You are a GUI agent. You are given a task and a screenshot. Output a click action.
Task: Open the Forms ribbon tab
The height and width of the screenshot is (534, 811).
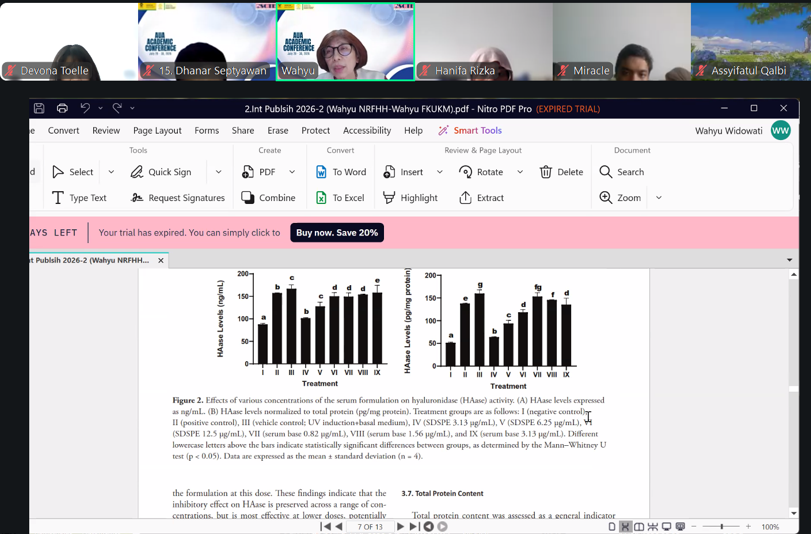207,130
